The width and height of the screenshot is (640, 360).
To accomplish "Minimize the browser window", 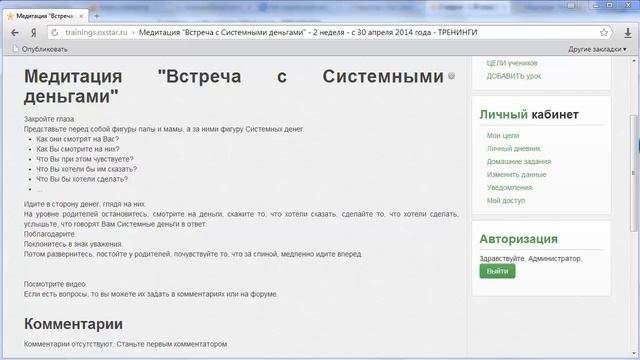I will (x=596, y=5).
